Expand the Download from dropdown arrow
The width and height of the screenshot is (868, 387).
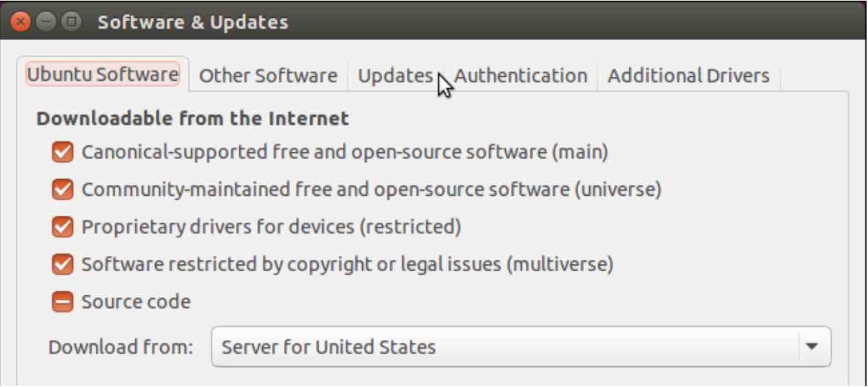pyautogui.click(x=812, y=346)
